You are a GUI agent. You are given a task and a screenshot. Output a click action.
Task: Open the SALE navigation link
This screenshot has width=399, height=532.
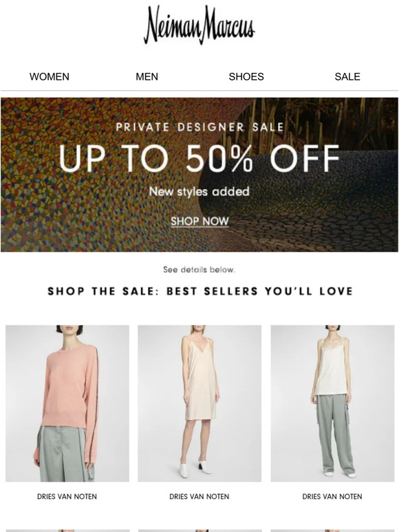(x=347, y=77)
